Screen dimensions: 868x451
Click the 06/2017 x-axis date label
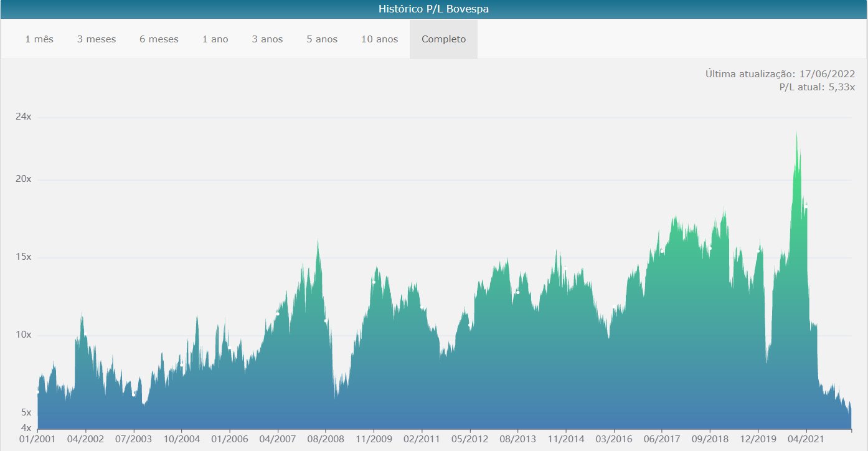(662, 439)
